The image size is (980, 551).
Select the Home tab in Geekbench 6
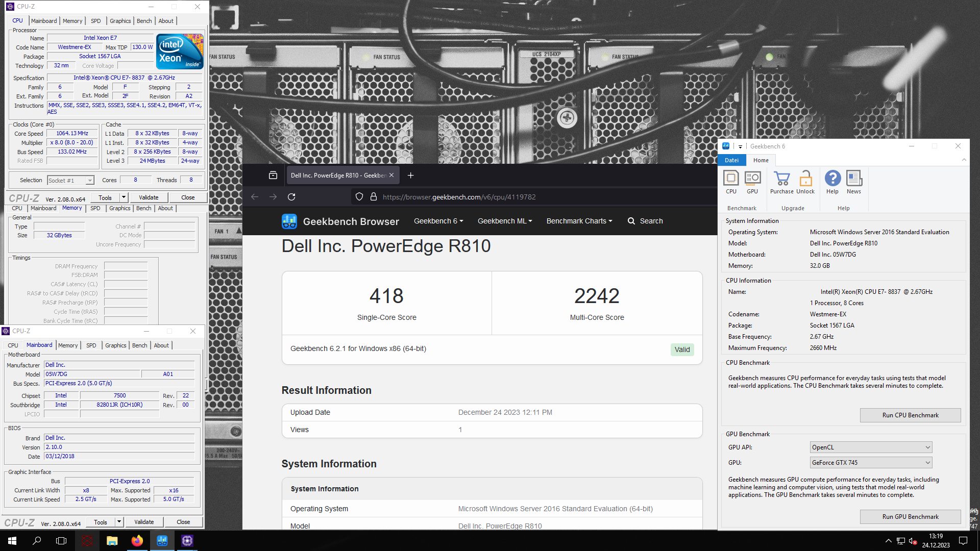(x=761, y=160)
